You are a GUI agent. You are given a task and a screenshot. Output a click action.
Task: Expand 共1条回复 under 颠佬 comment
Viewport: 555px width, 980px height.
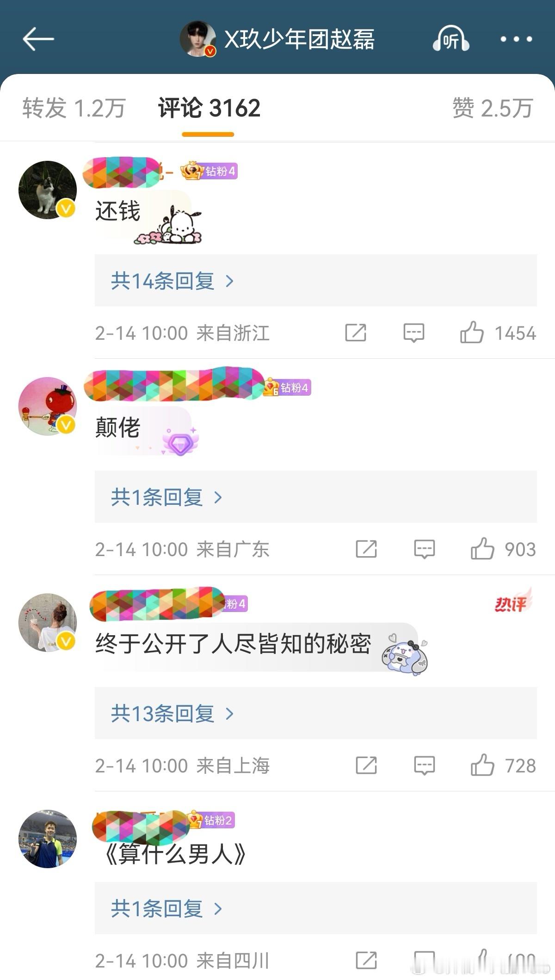coord(315,497)
